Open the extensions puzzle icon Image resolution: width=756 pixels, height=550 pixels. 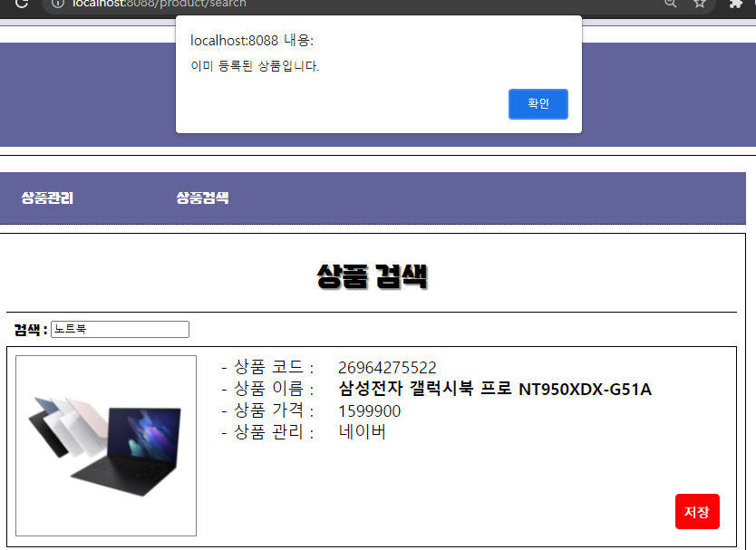click(x=735, y=4)
